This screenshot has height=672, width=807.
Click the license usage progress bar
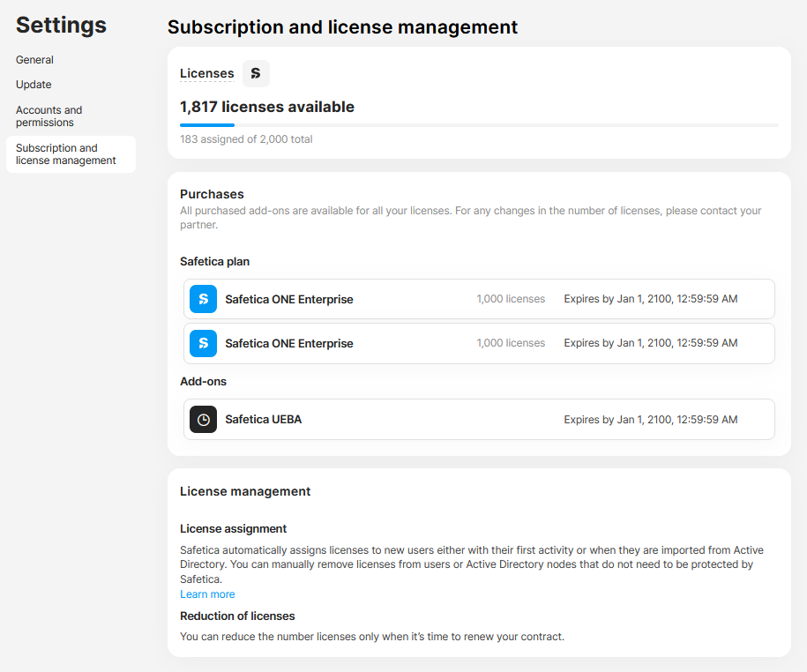pos(479,125)
